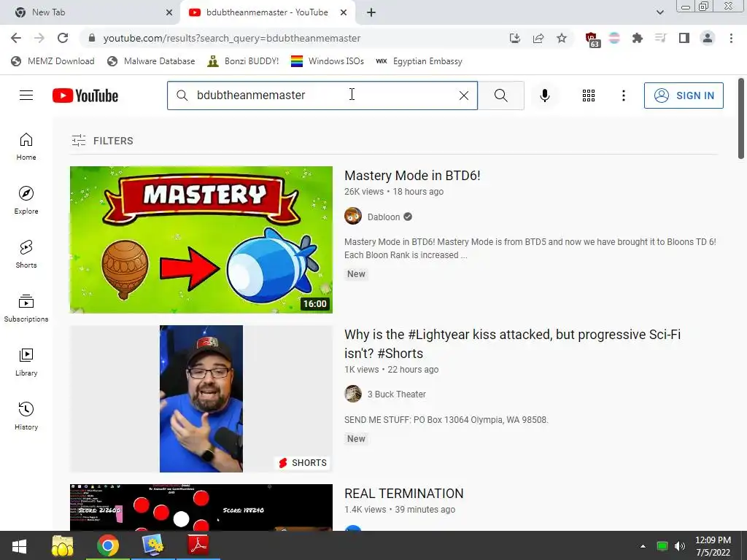The height and width of the screenshot is (560, 747).
Task: Open Chrome from the taskbar
Action: click(x=108, y=545)
